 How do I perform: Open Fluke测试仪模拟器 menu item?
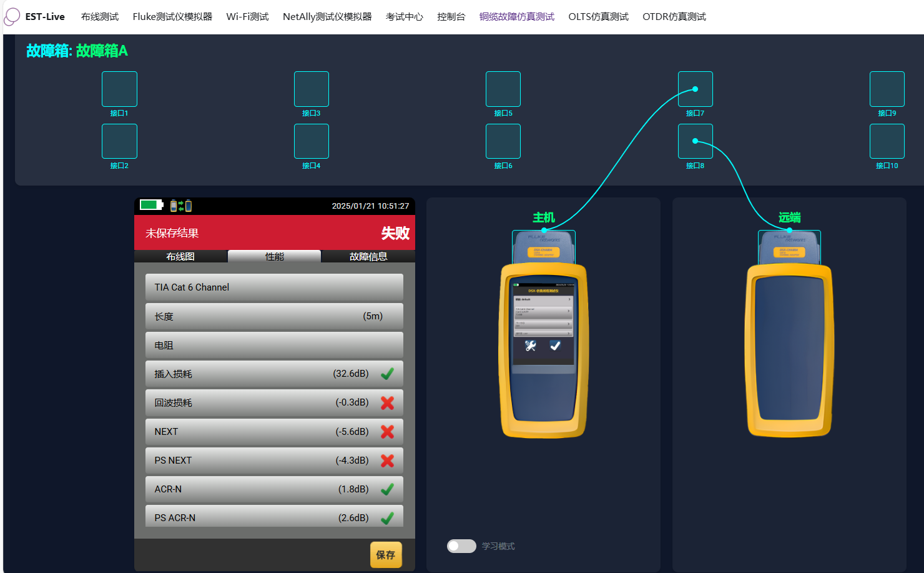[172, 17]
